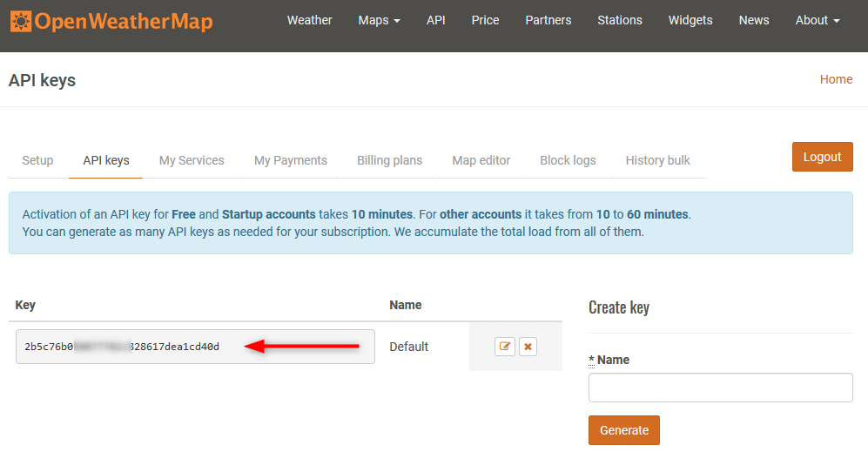This screenshot has width=868, height=452.
Task: Open the Block logs tab
Action: (x=568, y=160)
